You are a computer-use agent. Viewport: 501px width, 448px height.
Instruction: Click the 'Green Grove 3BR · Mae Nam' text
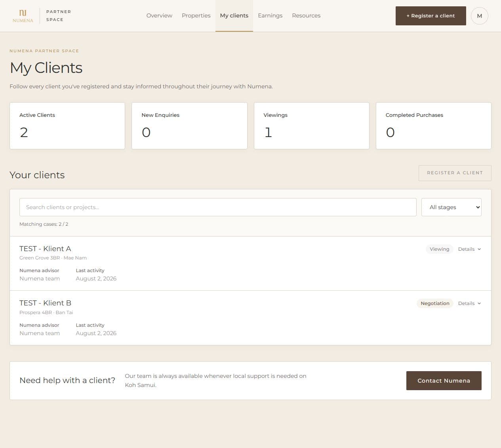point(53,258)
